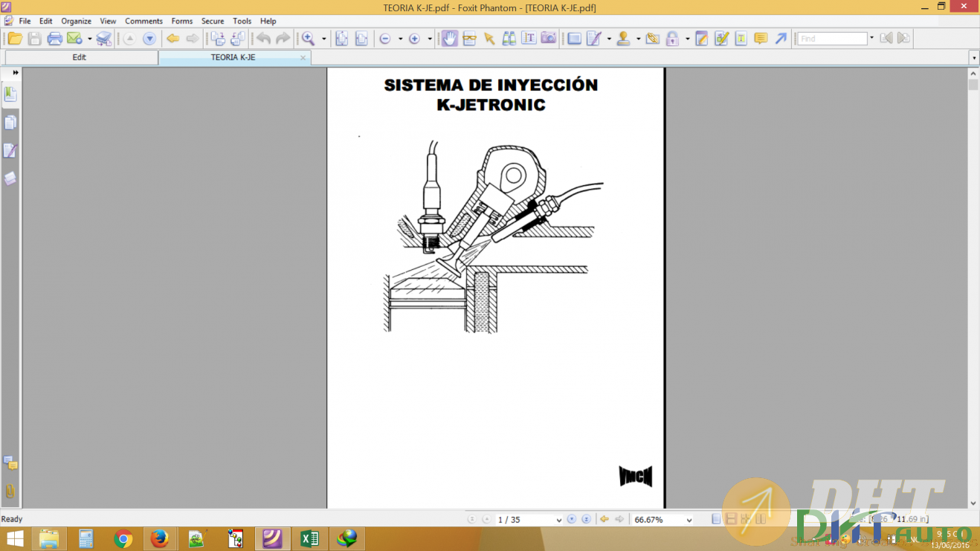Open the Bookmarks panel icon
The height and width of the screenshot is (551, 980).
click(x=10, y=94)
